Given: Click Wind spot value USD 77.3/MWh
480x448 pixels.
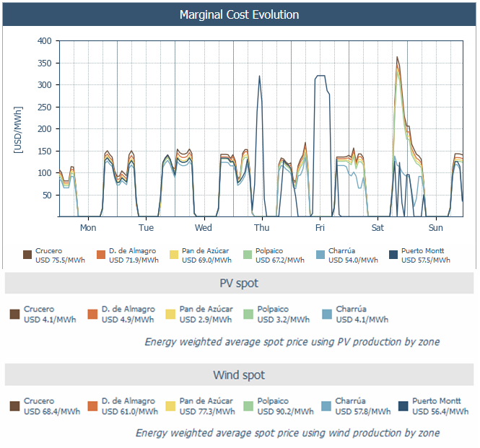Looking at the screenshot, I should click(207, 412).
